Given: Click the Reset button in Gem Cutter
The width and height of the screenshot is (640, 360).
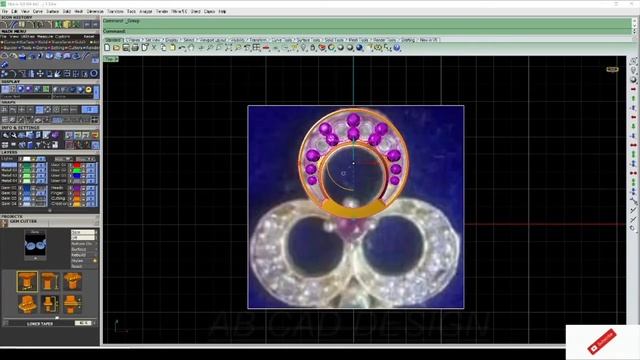Looking at the screenshot, I should click(77, 266).
